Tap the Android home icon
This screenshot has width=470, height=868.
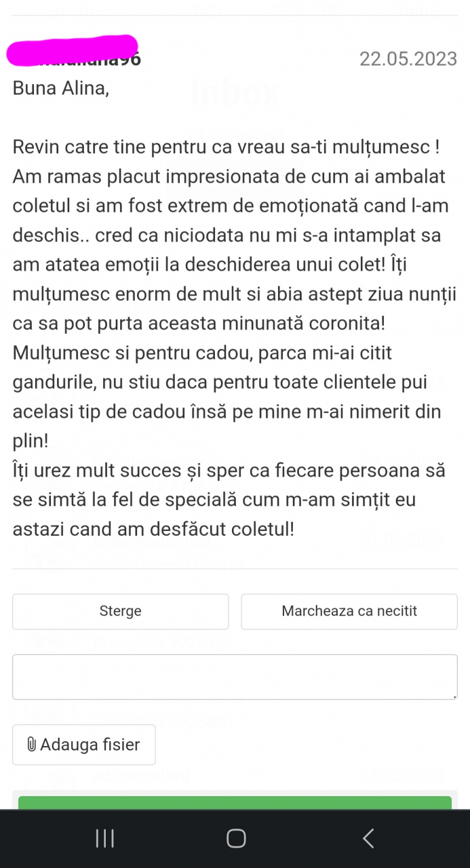235,839
